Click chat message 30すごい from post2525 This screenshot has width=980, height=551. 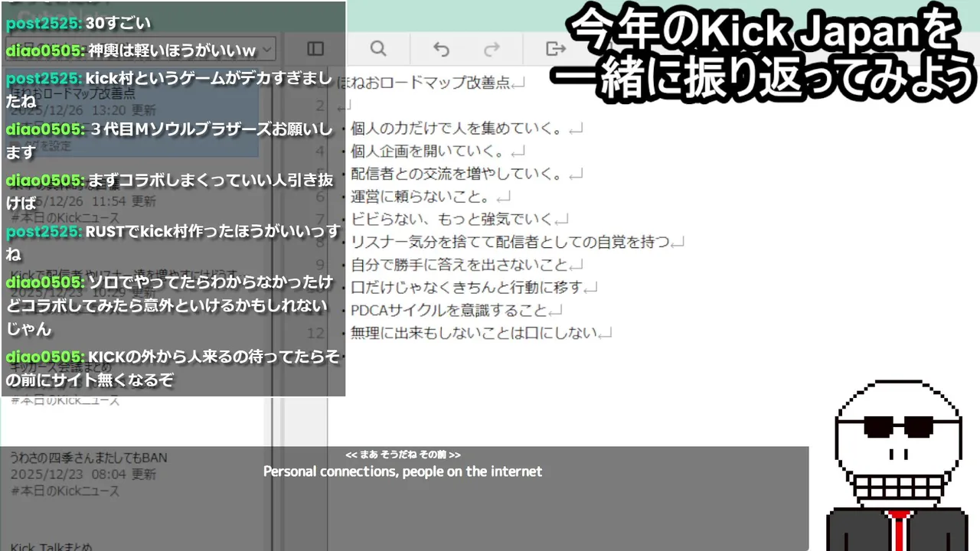click(78, 23)
